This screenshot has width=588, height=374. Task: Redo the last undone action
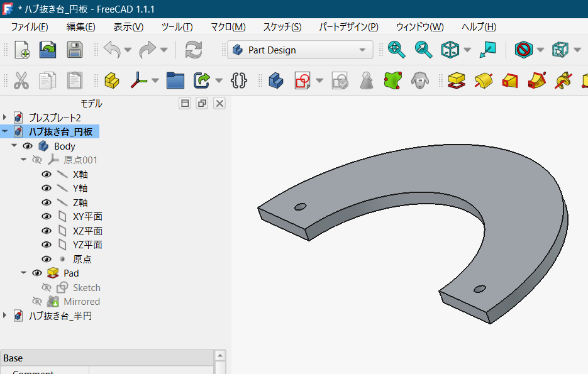[x=148, y=50]
